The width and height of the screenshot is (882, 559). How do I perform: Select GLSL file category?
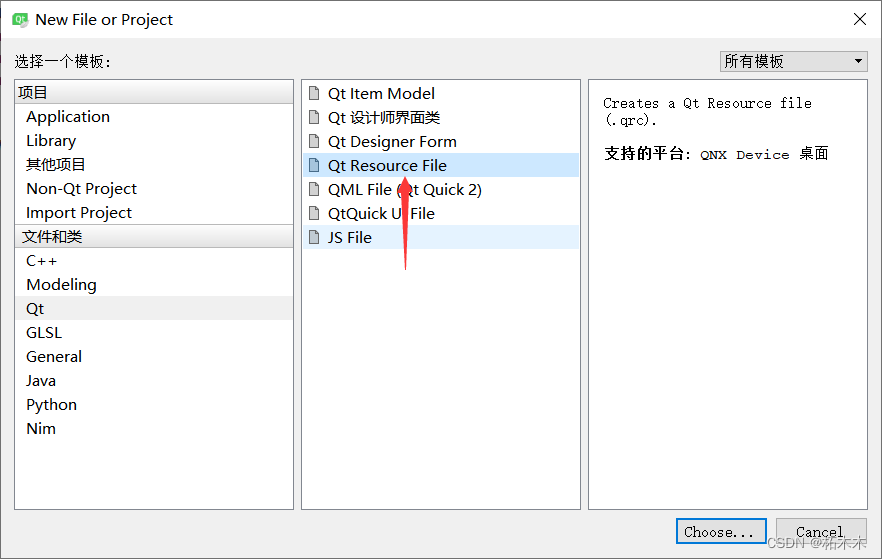point(154,332)
